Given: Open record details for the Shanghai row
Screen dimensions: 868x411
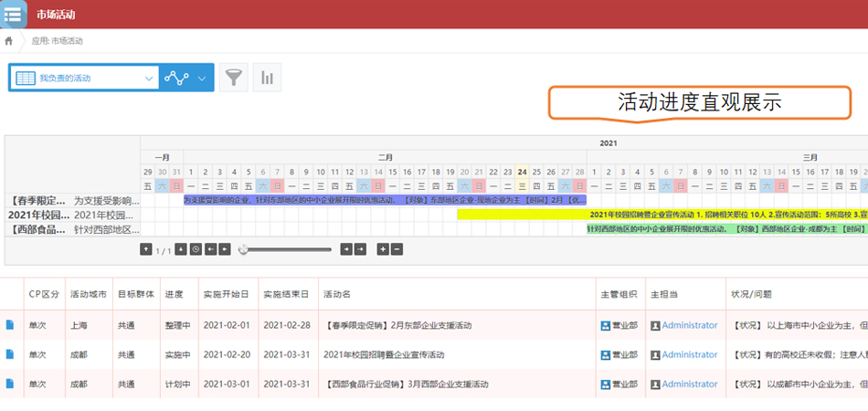Looking at the screenshot, I should (x=10, y=325).
